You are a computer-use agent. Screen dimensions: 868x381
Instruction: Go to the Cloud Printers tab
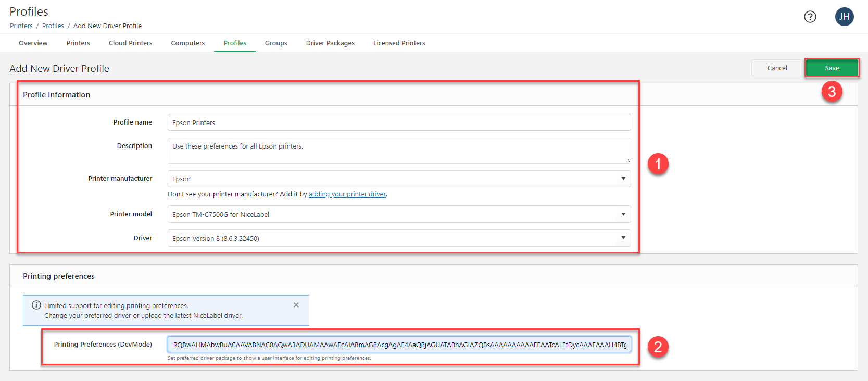130,43
